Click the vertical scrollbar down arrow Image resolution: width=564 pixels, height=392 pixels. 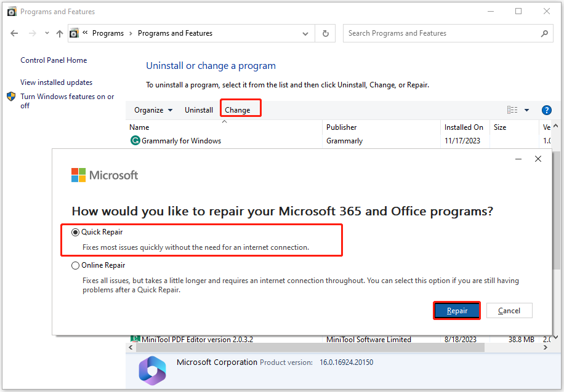(x=556, y=337)
